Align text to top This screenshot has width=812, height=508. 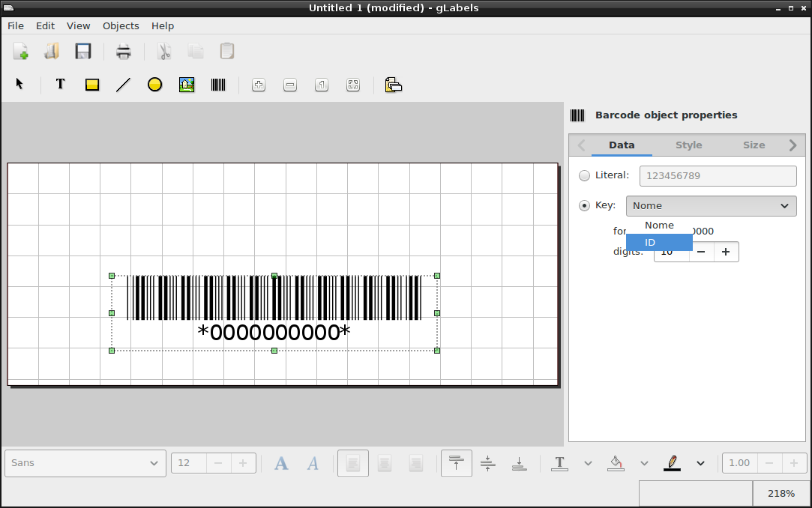coord(456,463)
